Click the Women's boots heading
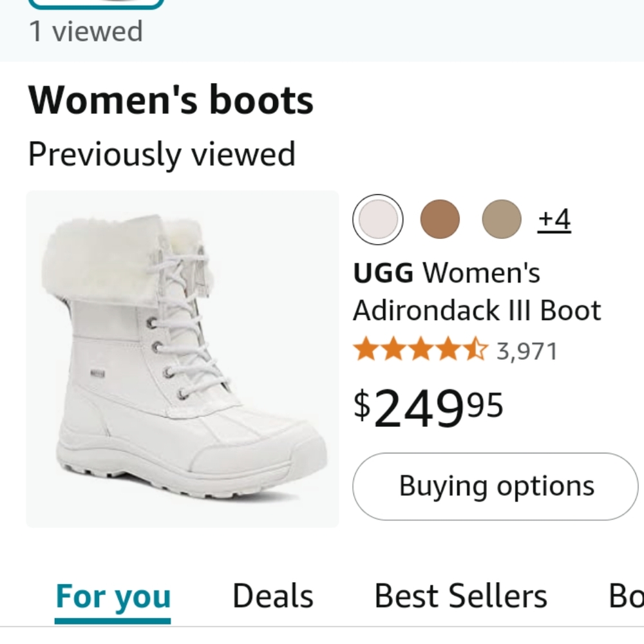 (171, 99)
